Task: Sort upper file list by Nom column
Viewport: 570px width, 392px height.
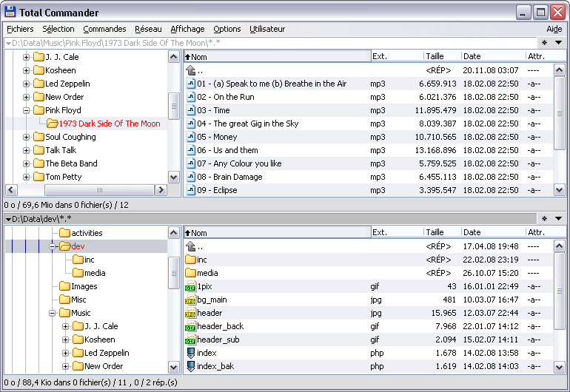Action: [x=278, y=56]
